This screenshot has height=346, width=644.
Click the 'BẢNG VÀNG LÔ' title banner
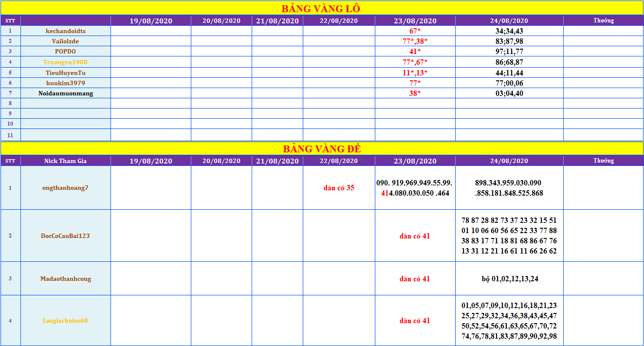pos(322,8)
